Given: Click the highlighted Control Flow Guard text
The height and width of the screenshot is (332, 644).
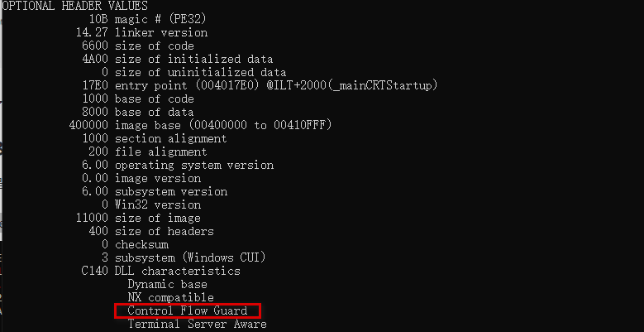Looking at the screenshot, I should [x=187, y=310].
